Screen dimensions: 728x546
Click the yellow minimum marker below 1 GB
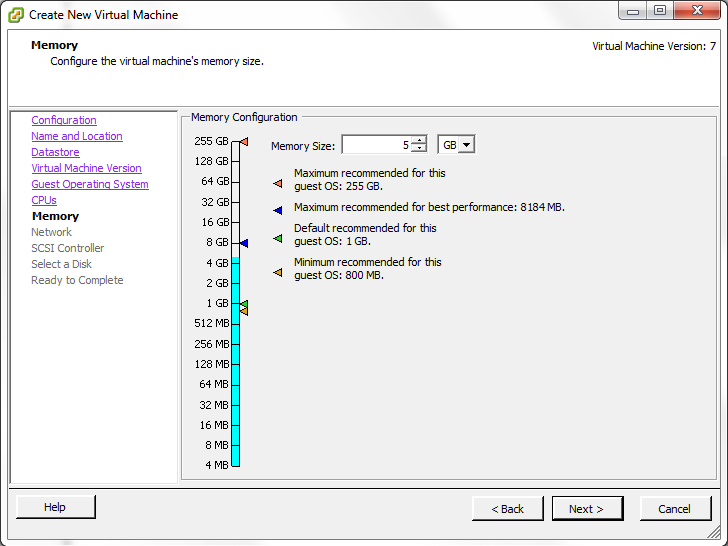(244, 312)
